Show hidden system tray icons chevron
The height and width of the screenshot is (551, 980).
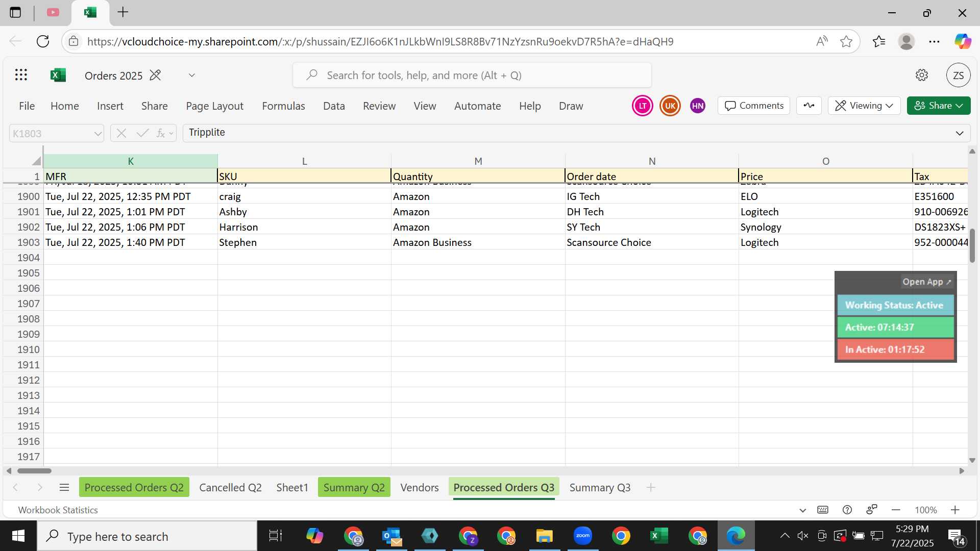pyautogui.click(x=785, y=536)
